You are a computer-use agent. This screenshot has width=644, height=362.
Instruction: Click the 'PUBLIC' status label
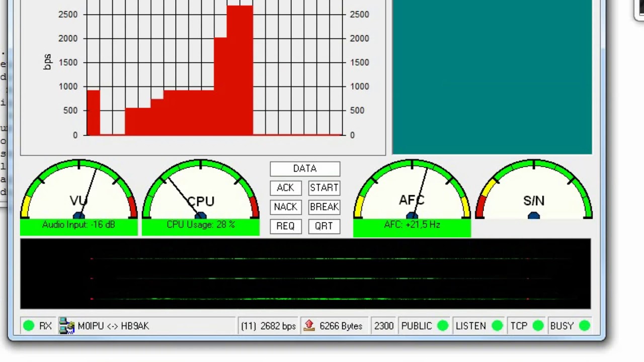tap(417, 326)
